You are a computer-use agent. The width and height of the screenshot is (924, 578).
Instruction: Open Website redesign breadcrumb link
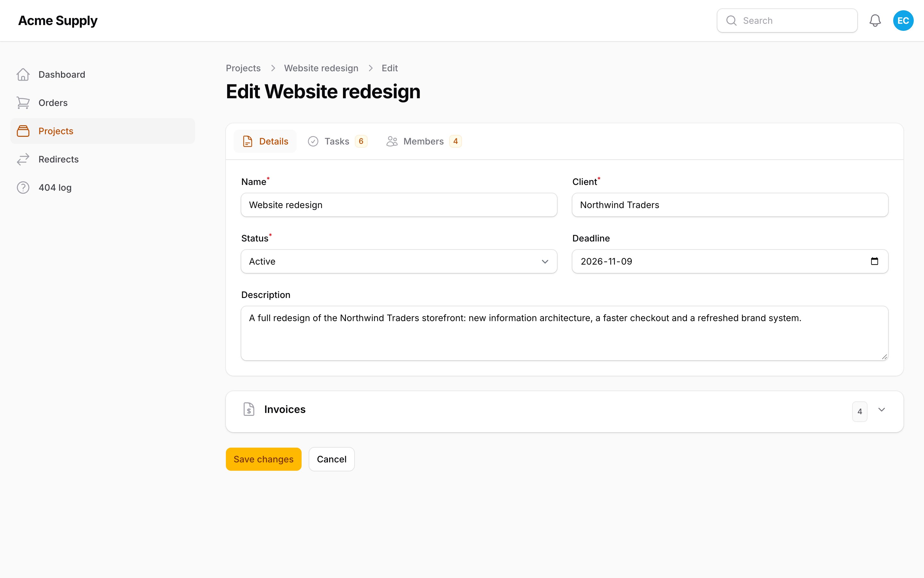[x=321, y=68]
